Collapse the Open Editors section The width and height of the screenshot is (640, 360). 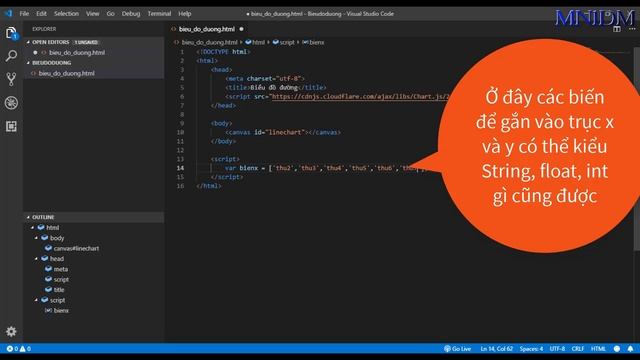pyautogui.click(x=28, y=42)
